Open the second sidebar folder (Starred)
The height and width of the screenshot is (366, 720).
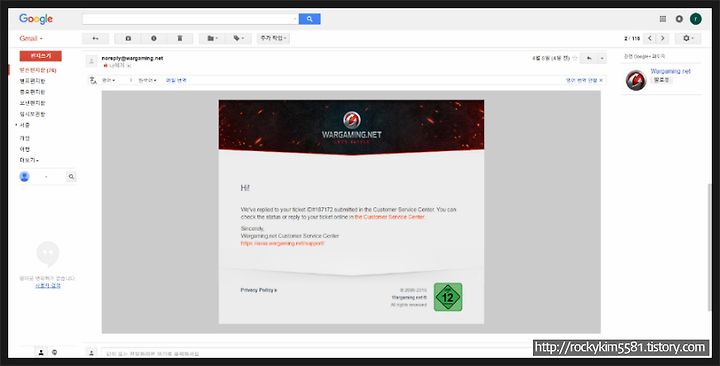tap(32, 81)
